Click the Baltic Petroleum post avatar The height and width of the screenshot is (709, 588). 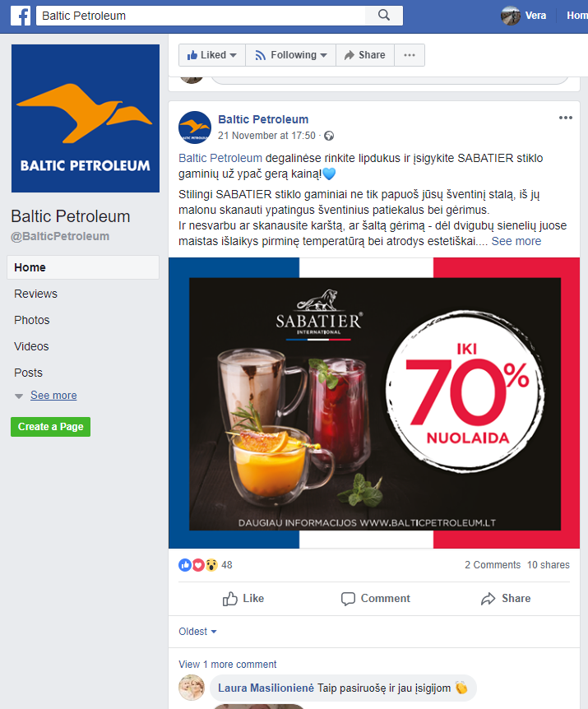(195, 127)
